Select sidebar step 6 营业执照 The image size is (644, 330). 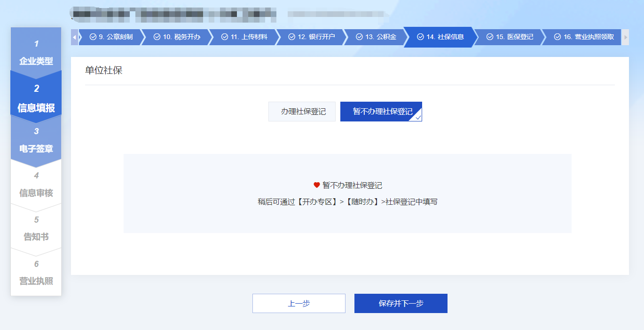tap(36, 273)
